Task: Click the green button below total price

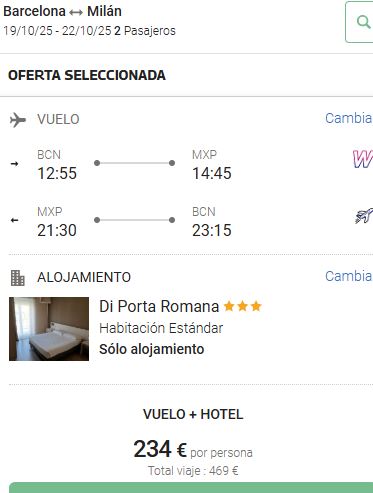Action: (x=191, y=487)
